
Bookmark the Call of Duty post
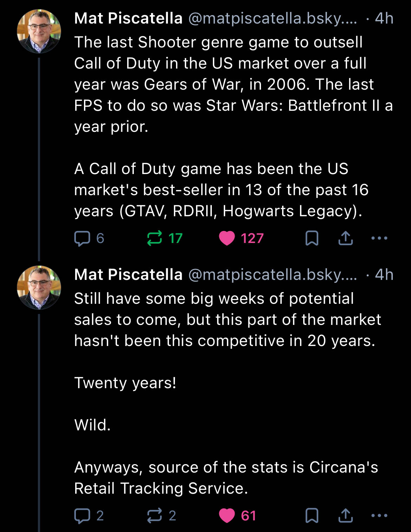tap(312, 238)
